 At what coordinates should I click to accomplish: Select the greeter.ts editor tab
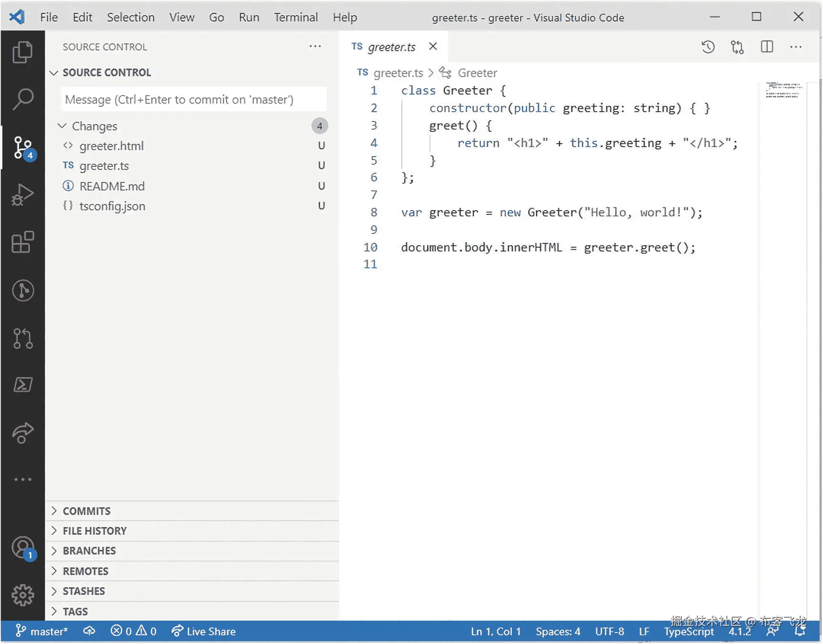point(391,47)
